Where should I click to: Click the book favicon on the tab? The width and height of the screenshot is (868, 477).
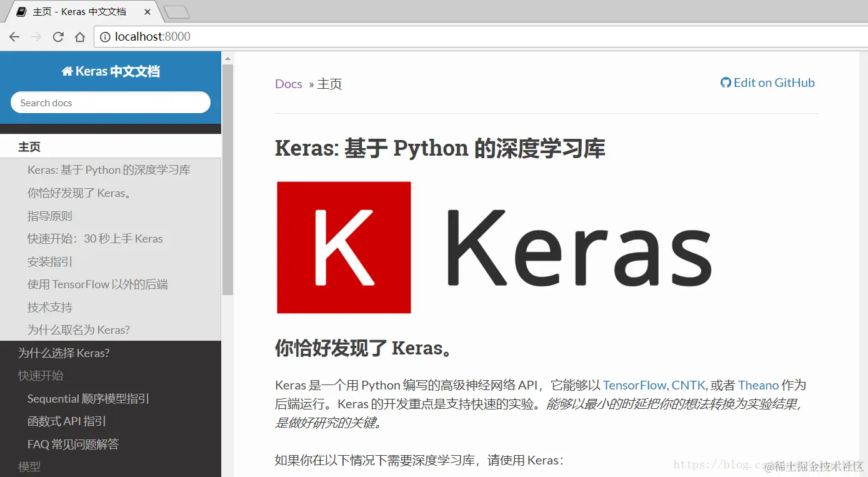tap(21, 12)
